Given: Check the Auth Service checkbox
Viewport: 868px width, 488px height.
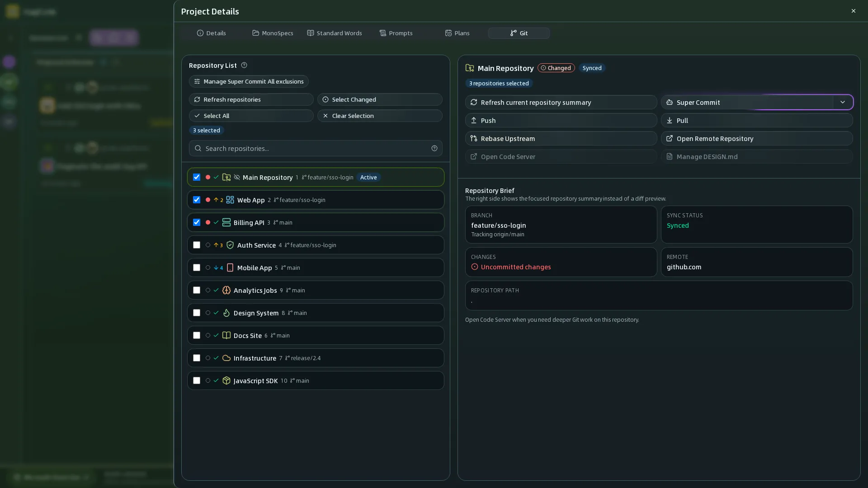Looking at the screenshot, I should (197, 245).
